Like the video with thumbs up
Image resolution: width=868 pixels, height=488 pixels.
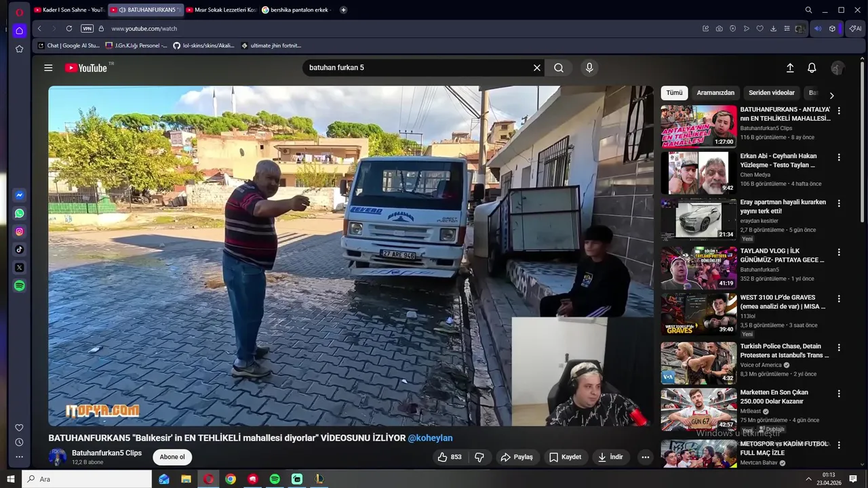coord(450,457)
